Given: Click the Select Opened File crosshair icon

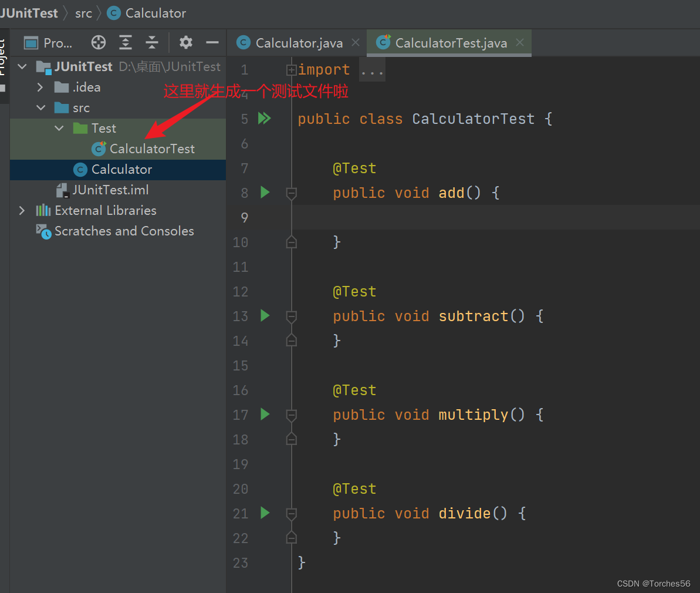Looking at the screenshot, I should 98,42.
